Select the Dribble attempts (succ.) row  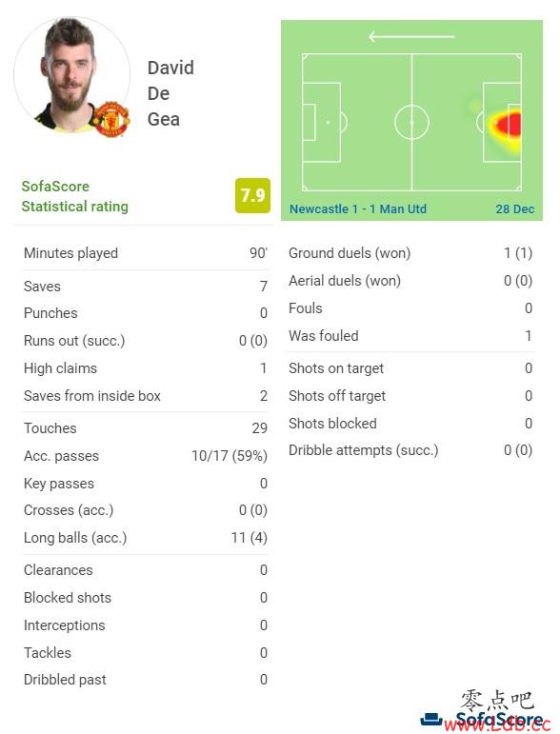click(410, 450)
